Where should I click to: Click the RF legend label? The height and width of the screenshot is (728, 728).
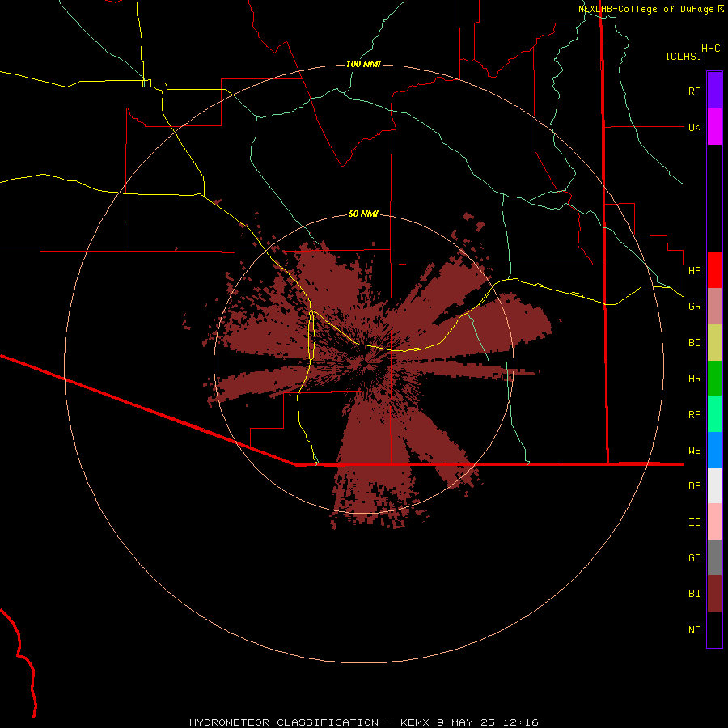(x=694, y=91)
